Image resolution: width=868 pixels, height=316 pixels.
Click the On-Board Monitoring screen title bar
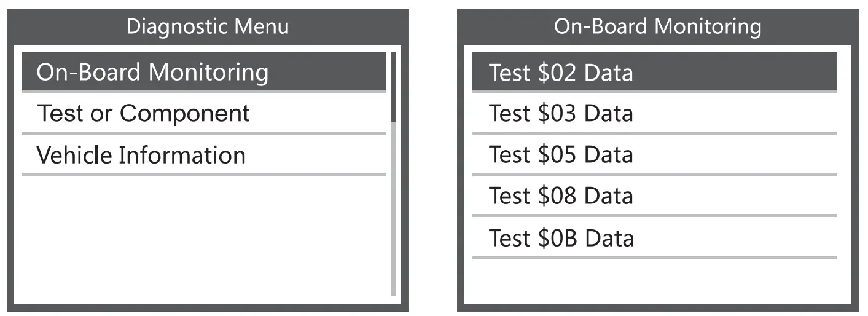click(657, 26)
